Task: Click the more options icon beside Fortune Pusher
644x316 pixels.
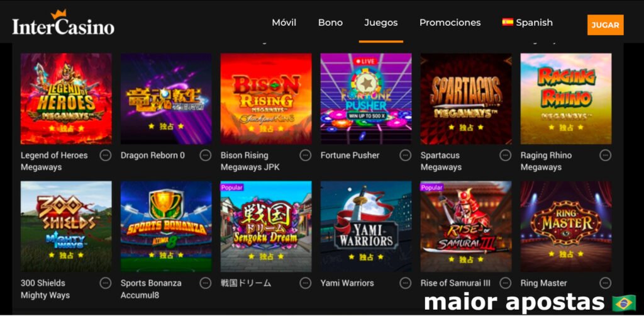Action: [x=406, y=155]
